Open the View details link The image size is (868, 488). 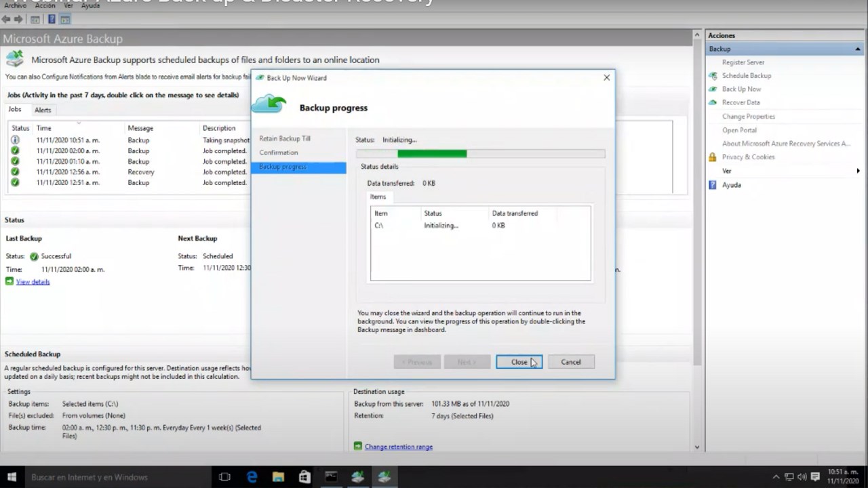pos(33,281)
